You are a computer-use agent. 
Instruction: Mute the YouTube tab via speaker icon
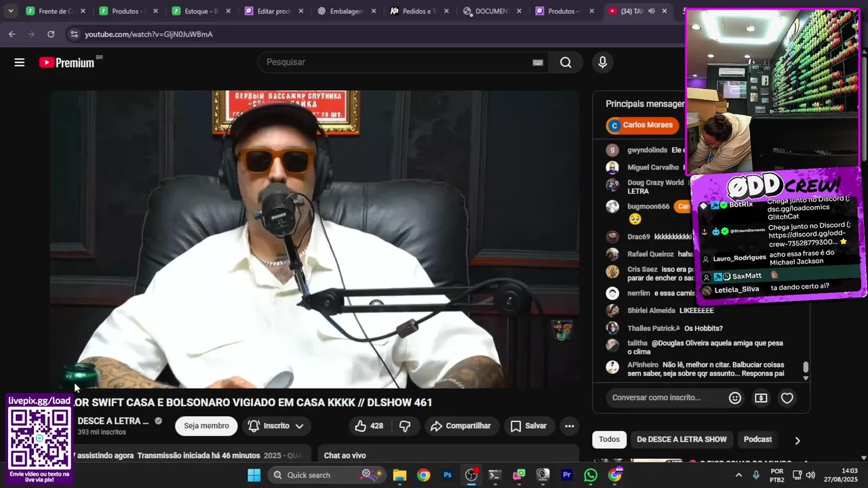point(652,11)
